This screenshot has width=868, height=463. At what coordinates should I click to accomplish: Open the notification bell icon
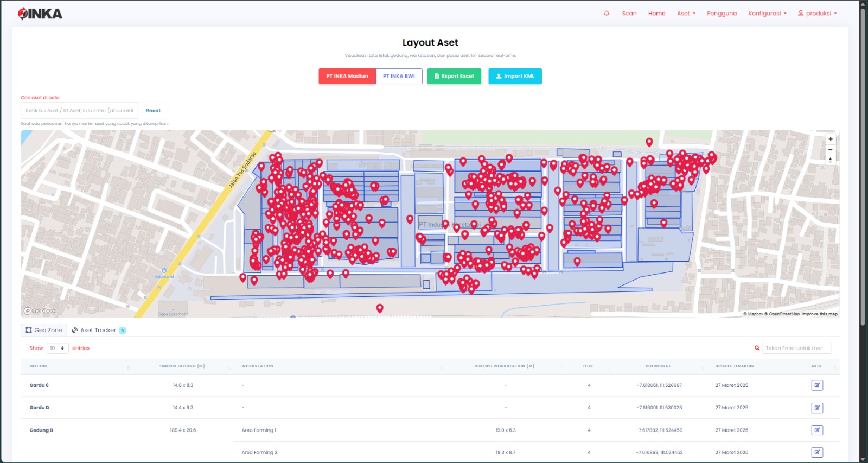tap(607, 14)
